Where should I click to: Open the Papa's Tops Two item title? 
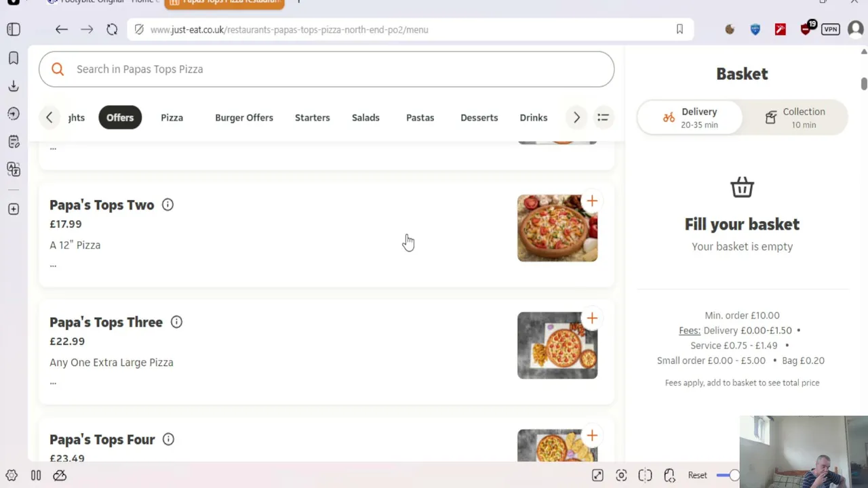click(x=102, y=205)
